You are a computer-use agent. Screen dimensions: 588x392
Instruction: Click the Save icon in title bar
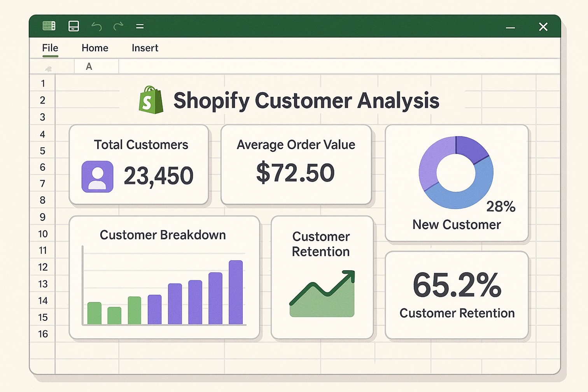(73, 26)
